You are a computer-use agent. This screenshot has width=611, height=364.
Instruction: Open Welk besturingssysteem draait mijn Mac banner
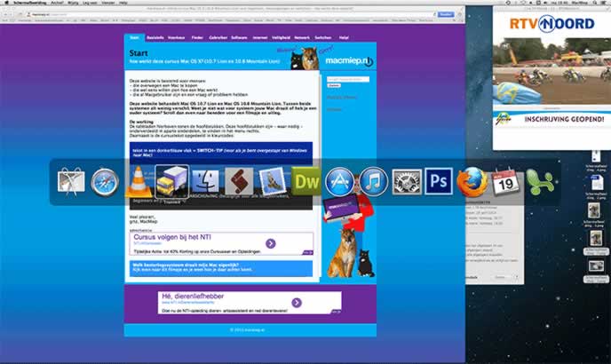(x=221, y=269)
